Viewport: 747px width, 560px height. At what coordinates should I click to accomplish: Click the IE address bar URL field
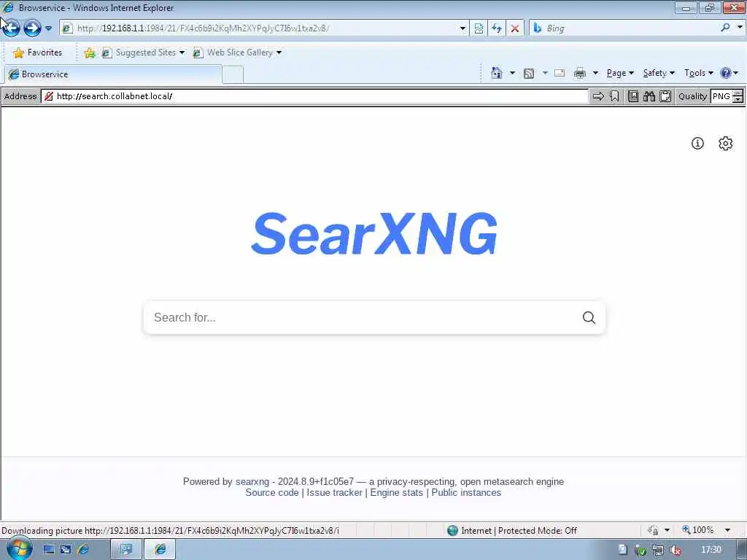click(260, 28)
